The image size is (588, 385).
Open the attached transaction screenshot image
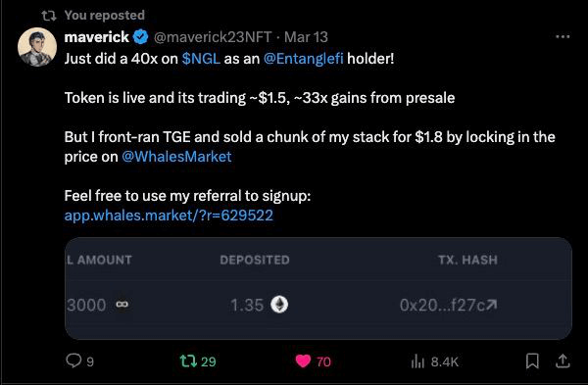point(318,288)
